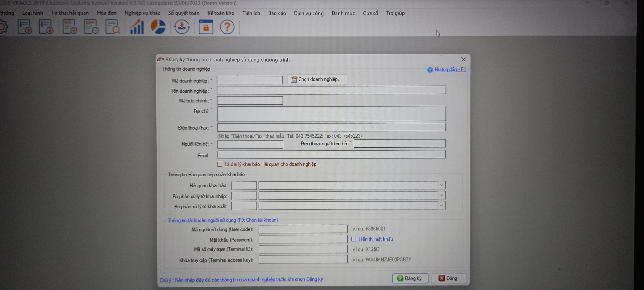Screen dimensions: 644x290
Task: Expand the 'Hải quan khai báo' dropdown
Action: point(441,185)
